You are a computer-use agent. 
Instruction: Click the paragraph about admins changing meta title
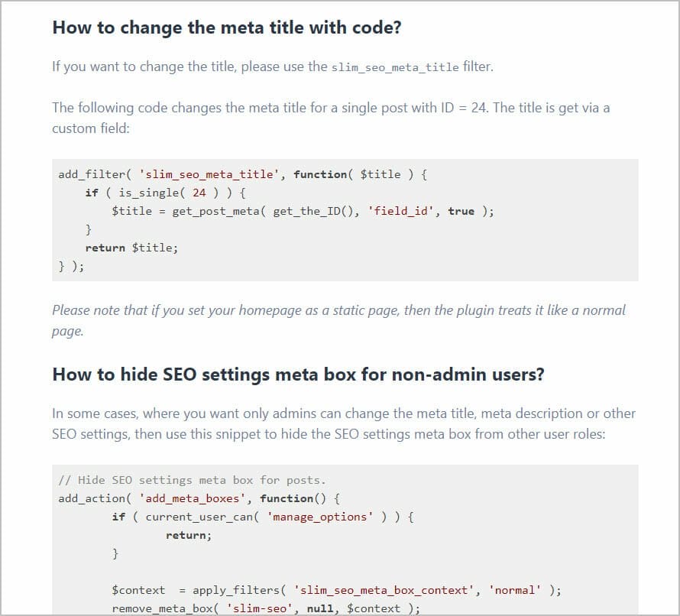[x=344, y=424]
